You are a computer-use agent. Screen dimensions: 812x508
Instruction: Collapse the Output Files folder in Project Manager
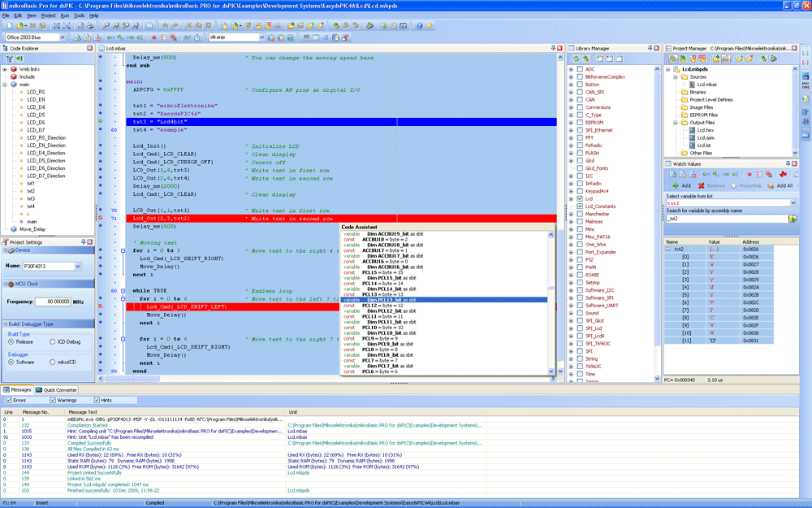[676, 123]
